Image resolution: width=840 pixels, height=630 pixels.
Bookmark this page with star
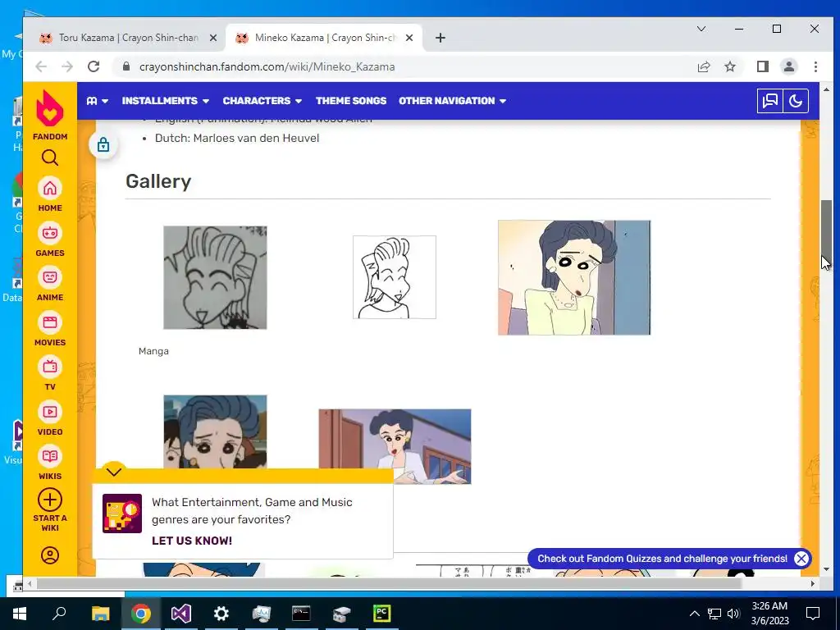tap(729, 67)
